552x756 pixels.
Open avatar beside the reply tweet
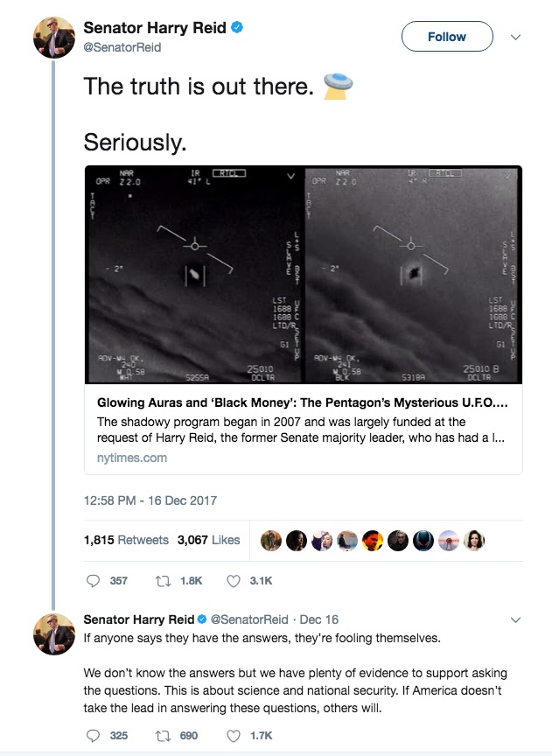[54, 634]
